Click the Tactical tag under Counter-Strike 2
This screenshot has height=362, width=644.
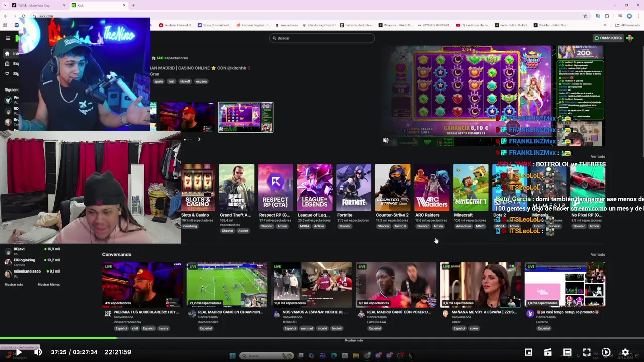(x=400, y=226)
